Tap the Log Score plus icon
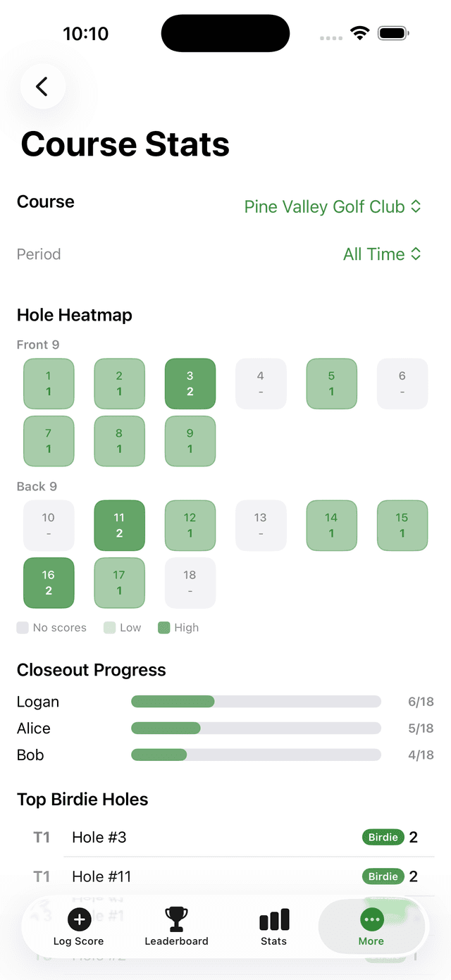 pos(79,919)
